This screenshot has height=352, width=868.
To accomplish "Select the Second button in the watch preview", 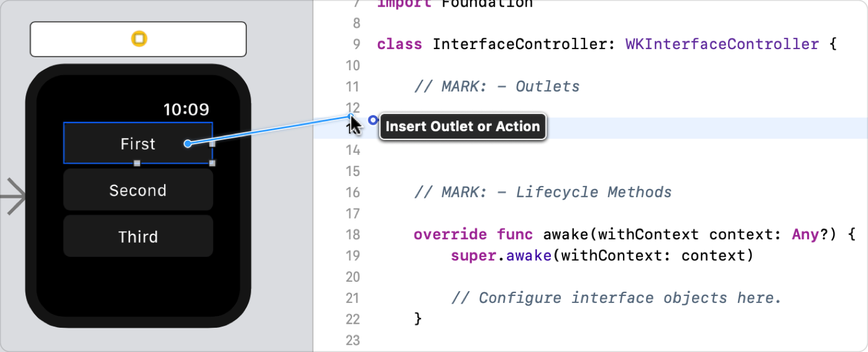I will (x=138, y=190).
